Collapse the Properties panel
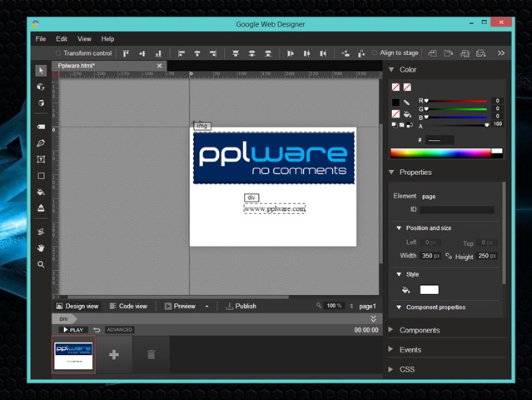The image size is (532, 400). (x=391, y=172)
